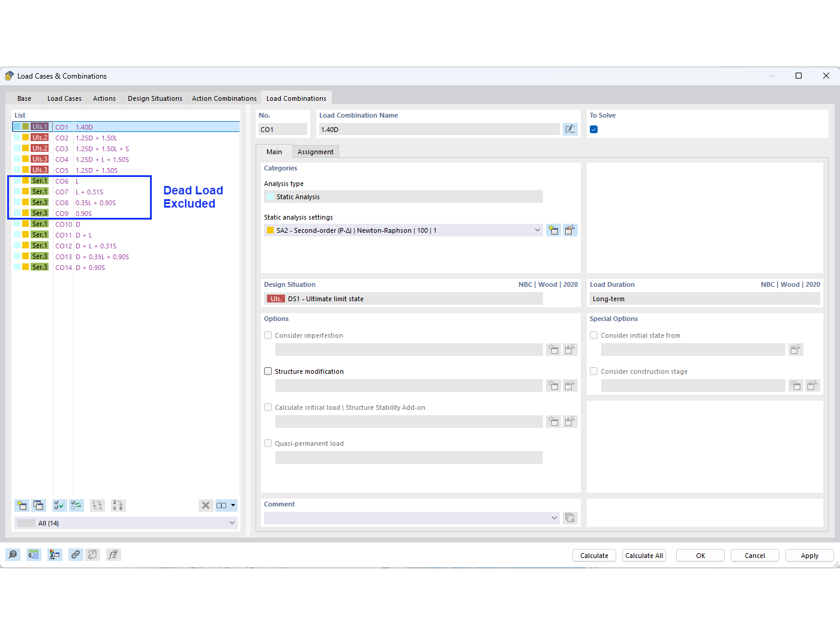
Task: Copy the selected combination using the Copy icon
Action: point(38,505)
